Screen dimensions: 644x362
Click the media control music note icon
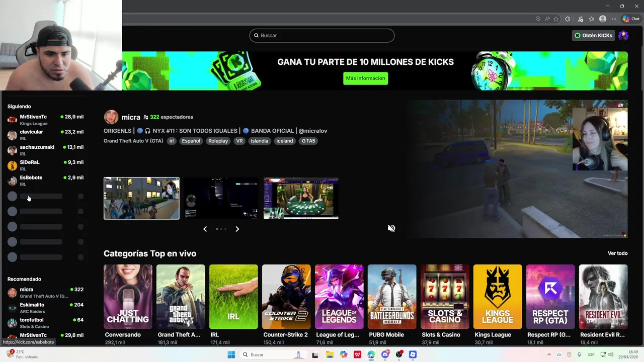tap(581, 19)
